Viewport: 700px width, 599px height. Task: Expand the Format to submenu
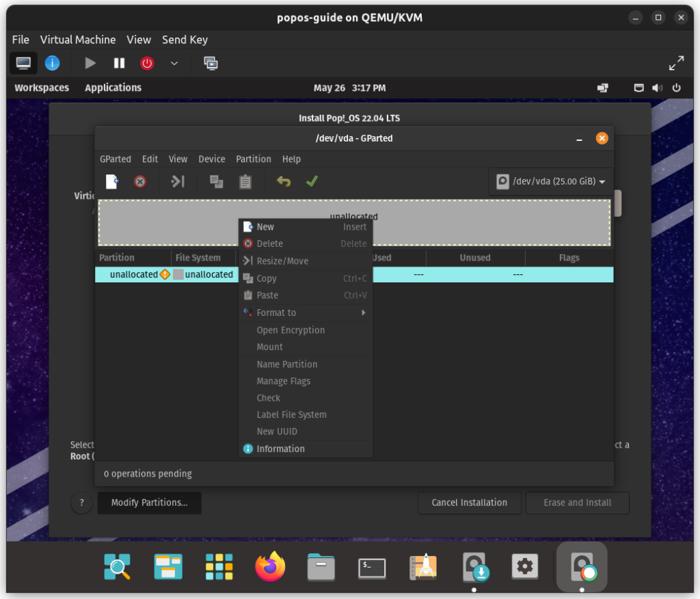click(x=306, y=312)
